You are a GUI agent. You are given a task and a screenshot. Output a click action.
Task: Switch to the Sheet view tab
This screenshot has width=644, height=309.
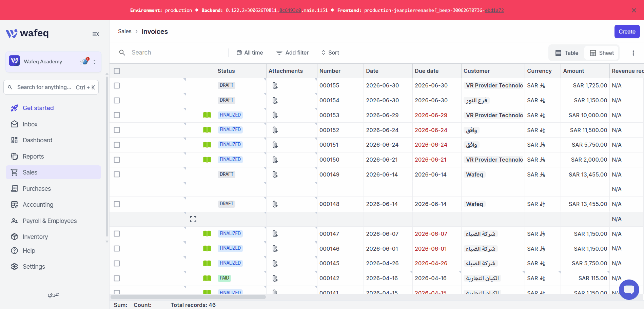(602, 53)
